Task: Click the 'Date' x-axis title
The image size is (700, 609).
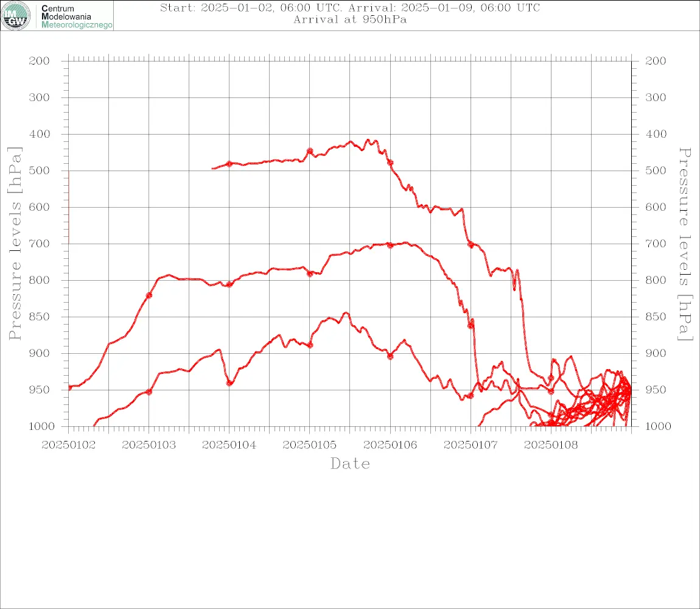Action: pyautogui.click(x=350, y=464)
